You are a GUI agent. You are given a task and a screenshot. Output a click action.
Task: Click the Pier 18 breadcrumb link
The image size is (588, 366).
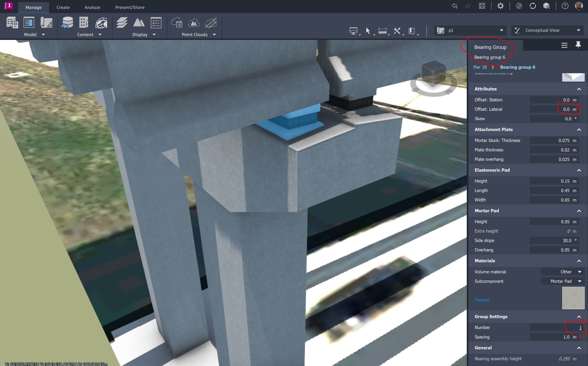[x=480, y=67]
